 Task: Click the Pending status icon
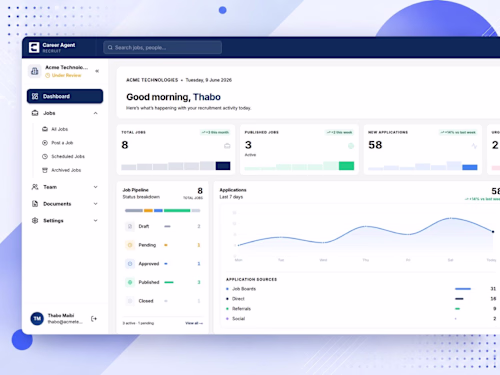coord(130,245)
